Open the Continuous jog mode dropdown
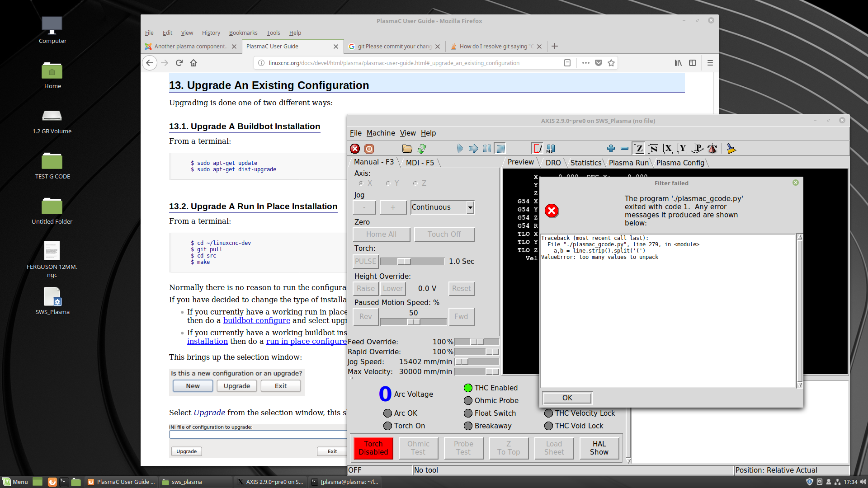Image resolution: width=868 pixels, height=488 pixels. (470, 207)
